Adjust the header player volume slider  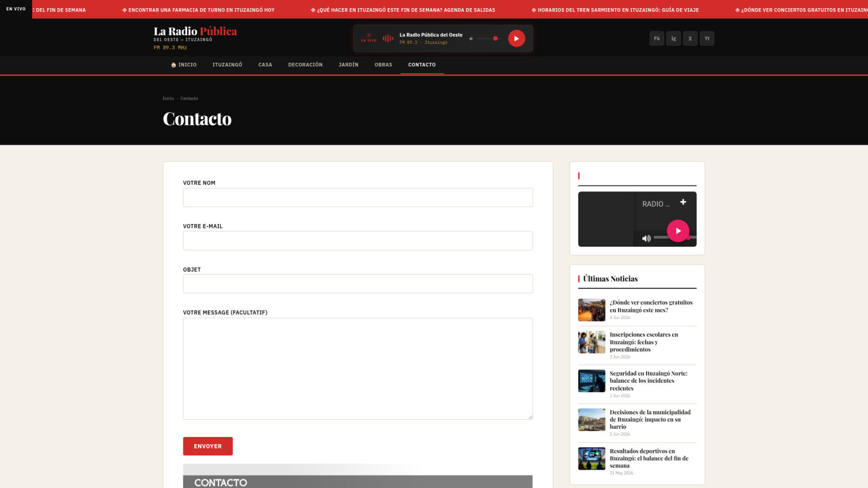488,38
